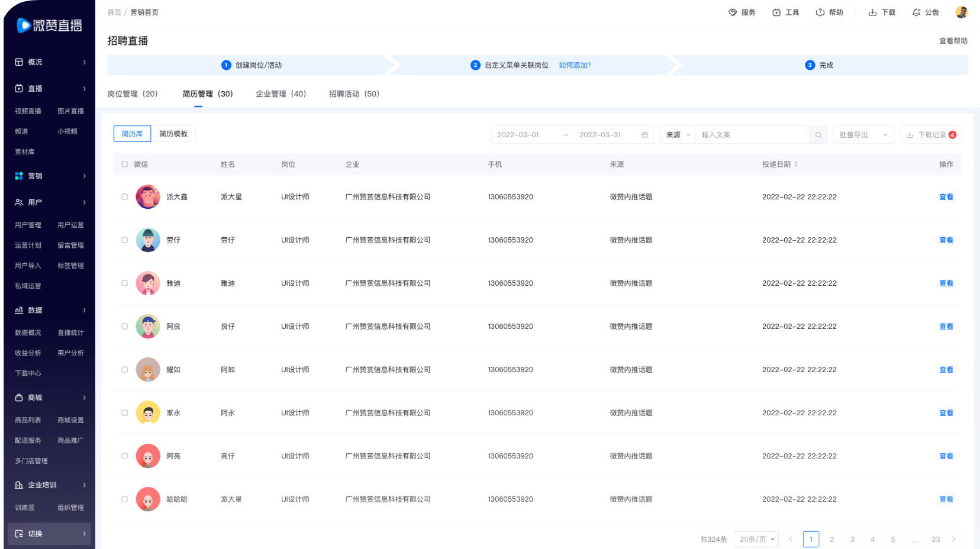Open the 20条/页 page size dropdown
This screenshot has height=549, width=980.
point(756,540)
